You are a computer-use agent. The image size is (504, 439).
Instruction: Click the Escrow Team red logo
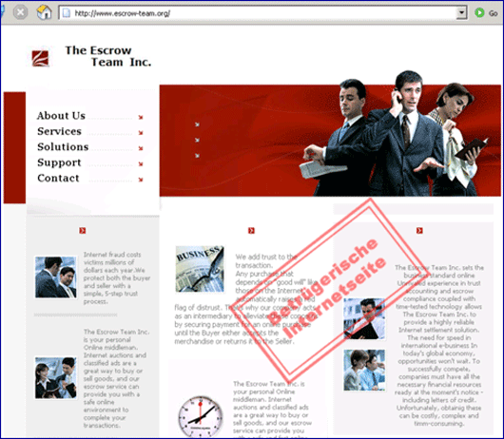[x=40, y=59]
